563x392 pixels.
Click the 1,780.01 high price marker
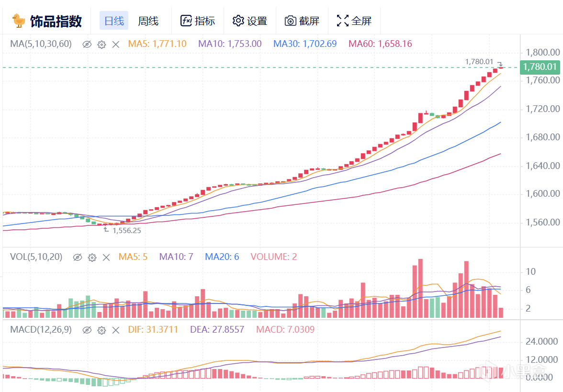(479, 62)
